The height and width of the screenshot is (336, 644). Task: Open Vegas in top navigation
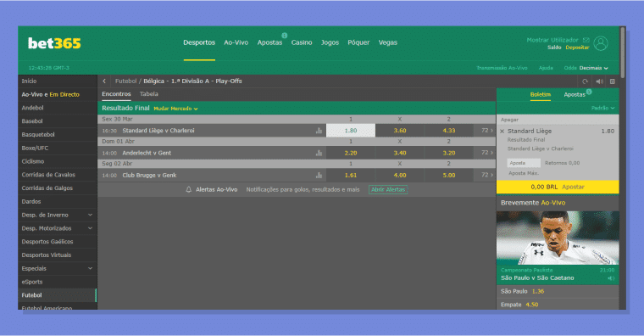(x=388, y=42)
